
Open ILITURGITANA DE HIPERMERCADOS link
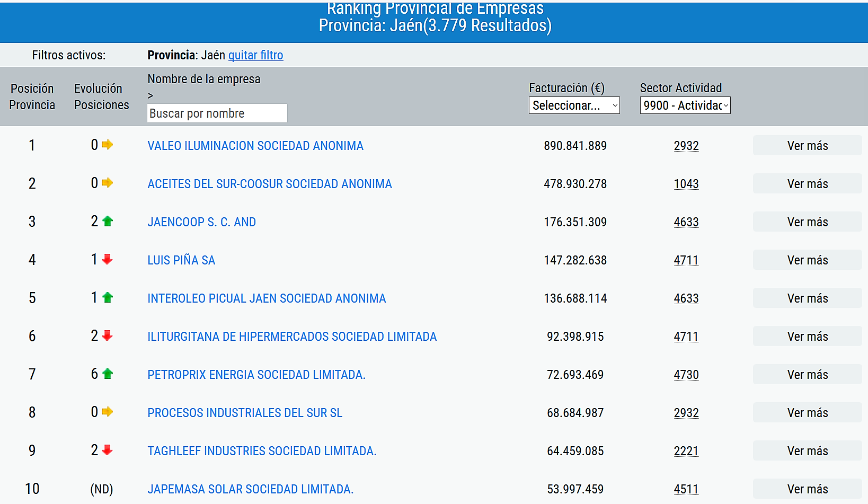pos(292,337)
